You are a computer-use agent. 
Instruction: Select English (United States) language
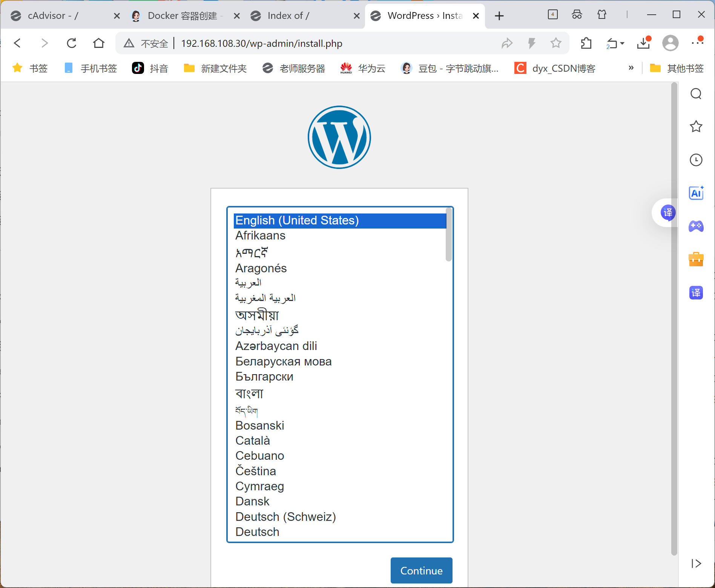pos(340,221)
